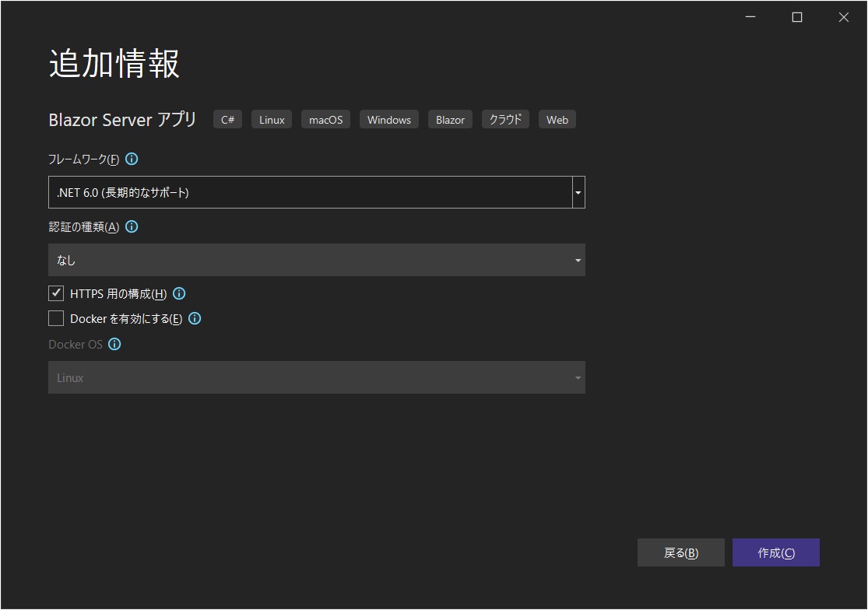Expand the framework combo box arrow button
This screenshot has height=610, width=868.
pyautogui.click(x=578, y=192)
